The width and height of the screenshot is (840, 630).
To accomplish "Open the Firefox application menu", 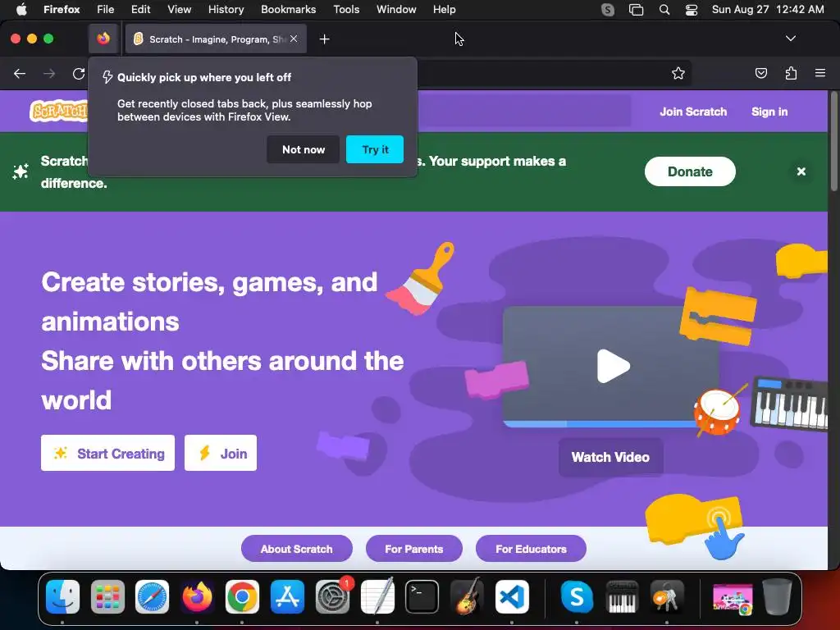I will click(x=820, y=73).
